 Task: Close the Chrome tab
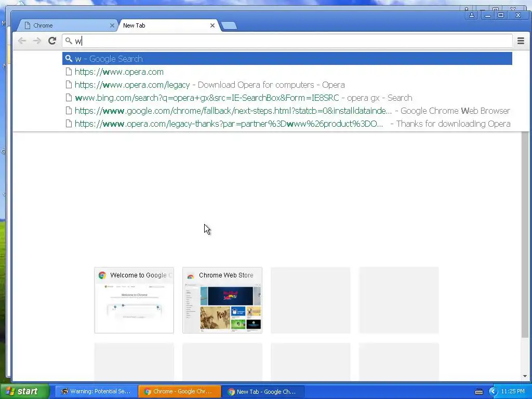[112, 25]
